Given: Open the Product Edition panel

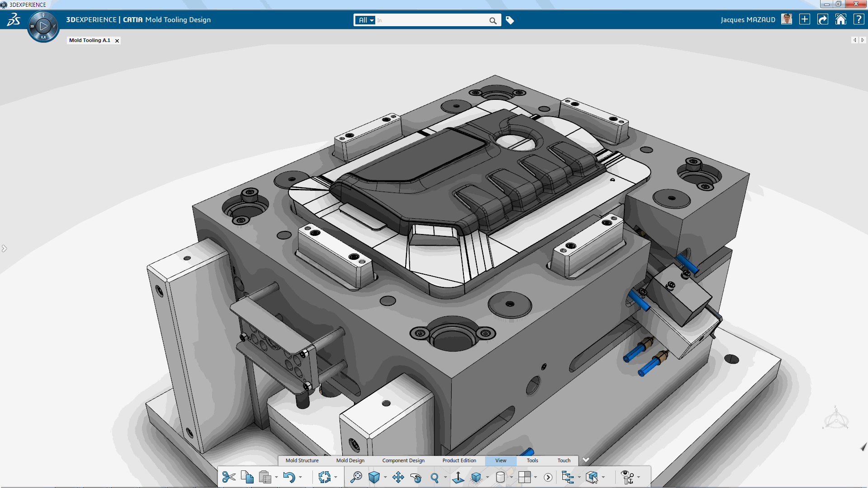Looking at the screenshot, I should (x=459, y=460).
